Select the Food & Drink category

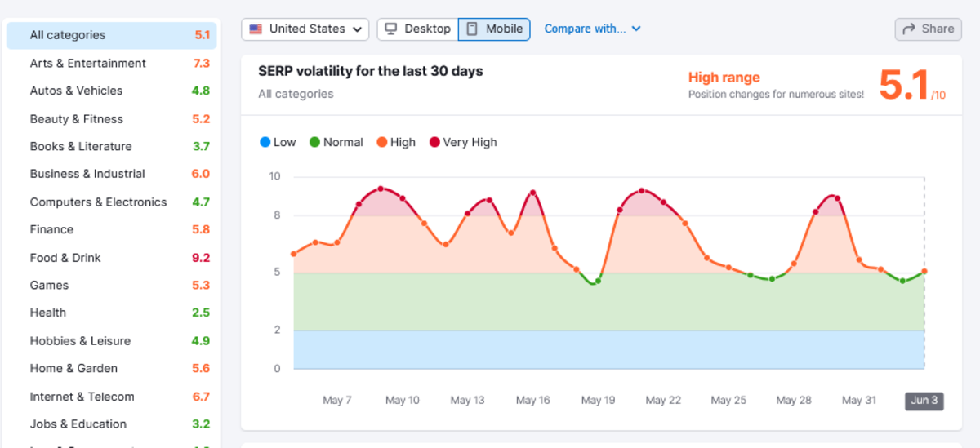[x=65, y=257]
